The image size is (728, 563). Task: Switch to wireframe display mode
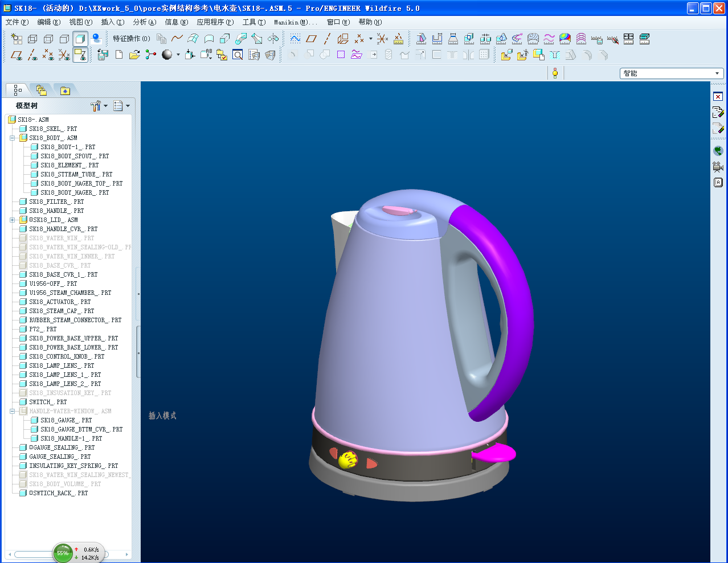tap(32, 39)
